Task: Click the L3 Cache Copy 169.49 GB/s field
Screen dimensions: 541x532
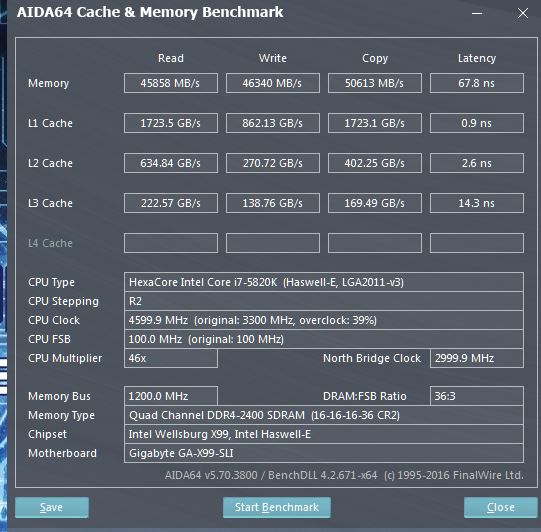Action: click(x=375, y=203)
